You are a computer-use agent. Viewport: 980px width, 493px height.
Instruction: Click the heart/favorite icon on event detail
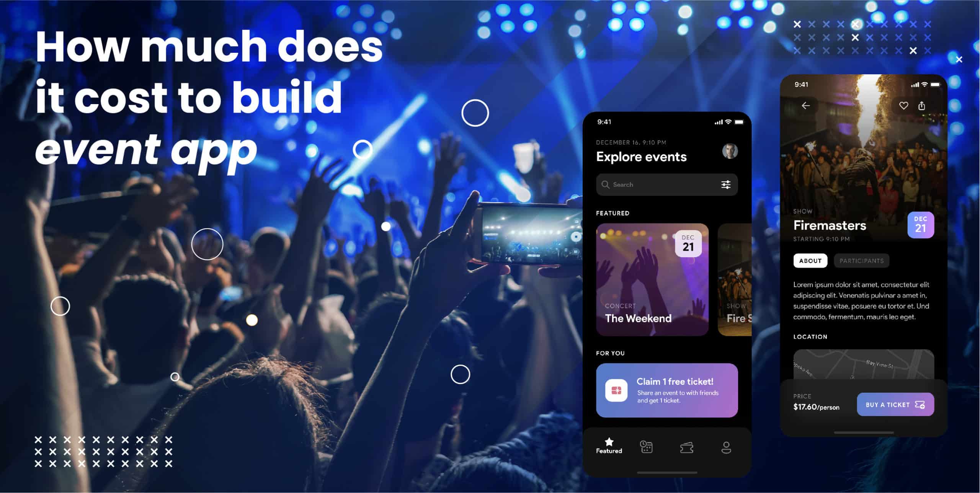tap(903, 105)
